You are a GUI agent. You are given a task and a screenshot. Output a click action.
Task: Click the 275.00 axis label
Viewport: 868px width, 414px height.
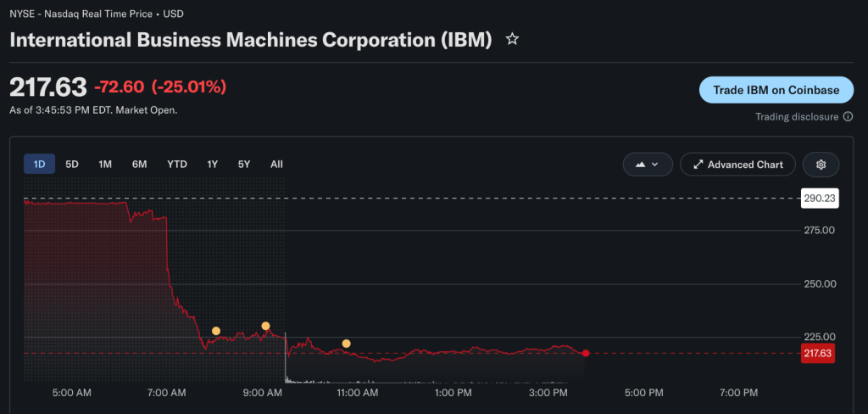coord(820,230)
